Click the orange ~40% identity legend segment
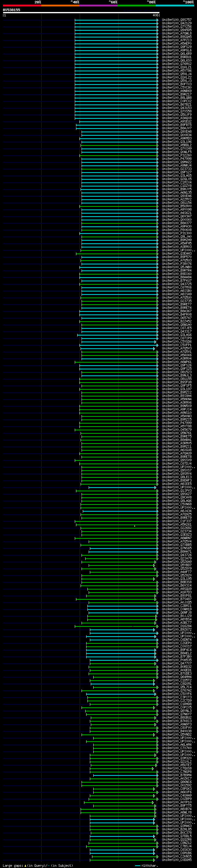 60,6
